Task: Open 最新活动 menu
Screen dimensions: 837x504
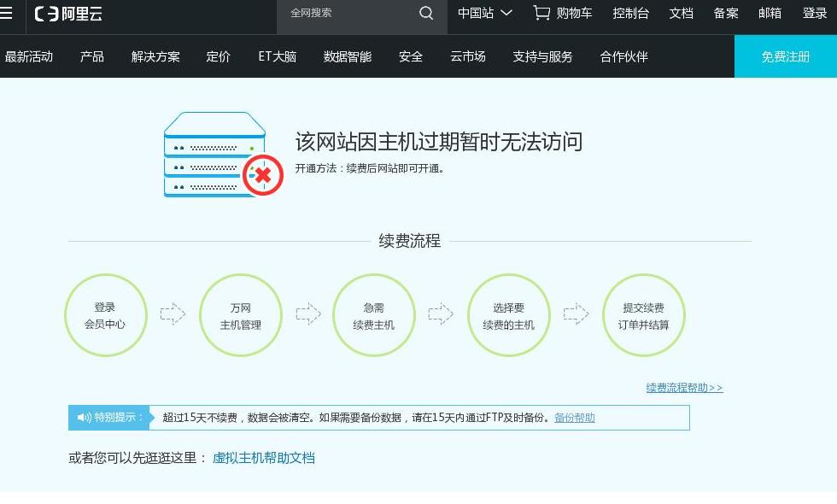Action: click(29, 56)
